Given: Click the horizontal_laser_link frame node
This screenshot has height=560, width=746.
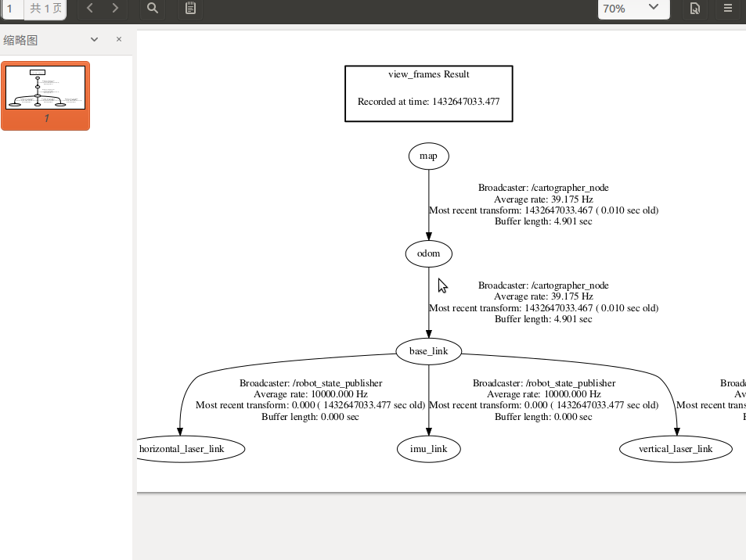Looking at the screenshot, I should click(x=190, y=449).
